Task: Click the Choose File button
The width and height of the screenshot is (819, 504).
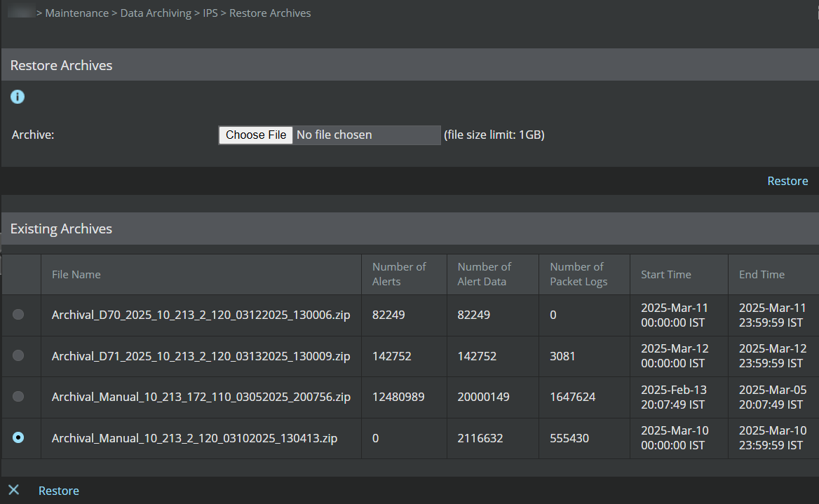Action: 256,135
